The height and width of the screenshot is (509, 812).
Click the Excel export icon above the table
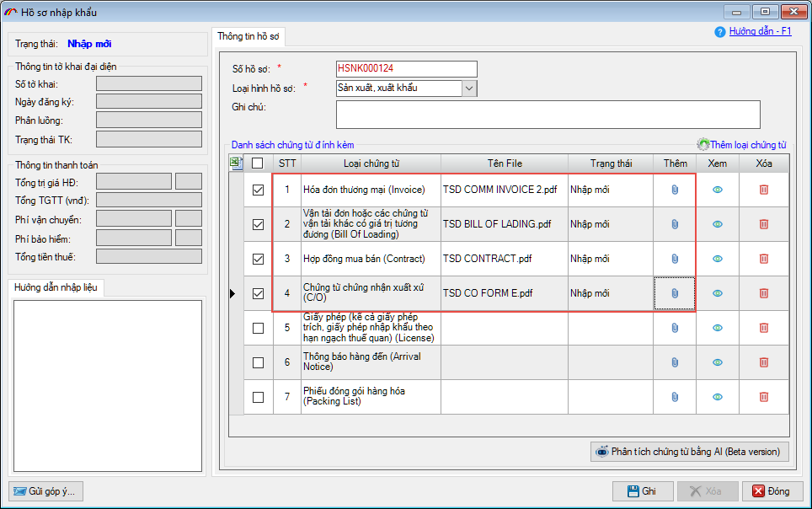237,163
